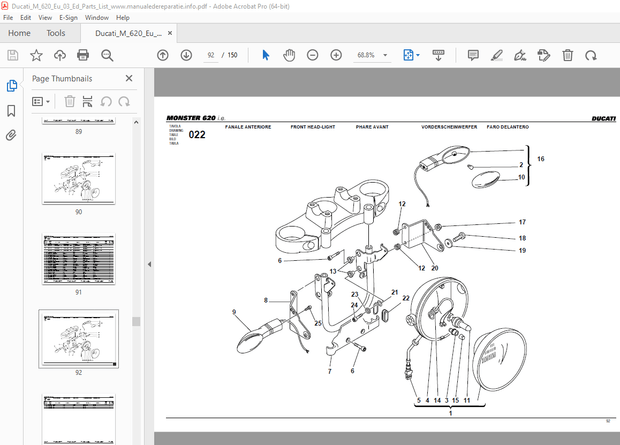Image resolution: width=620 pixels, height=445 pixels.
Task: Delete thumbnail pages trash icon
Action: [x=70, y=102]
